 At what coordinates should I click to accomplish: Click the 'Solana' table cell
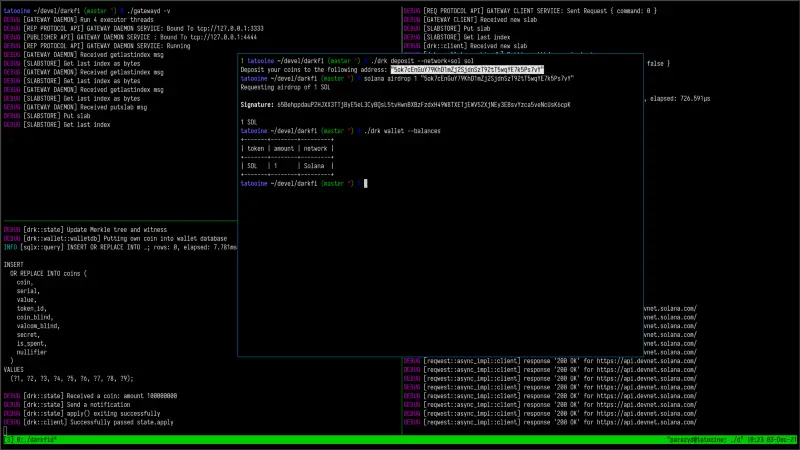point(314,166)
